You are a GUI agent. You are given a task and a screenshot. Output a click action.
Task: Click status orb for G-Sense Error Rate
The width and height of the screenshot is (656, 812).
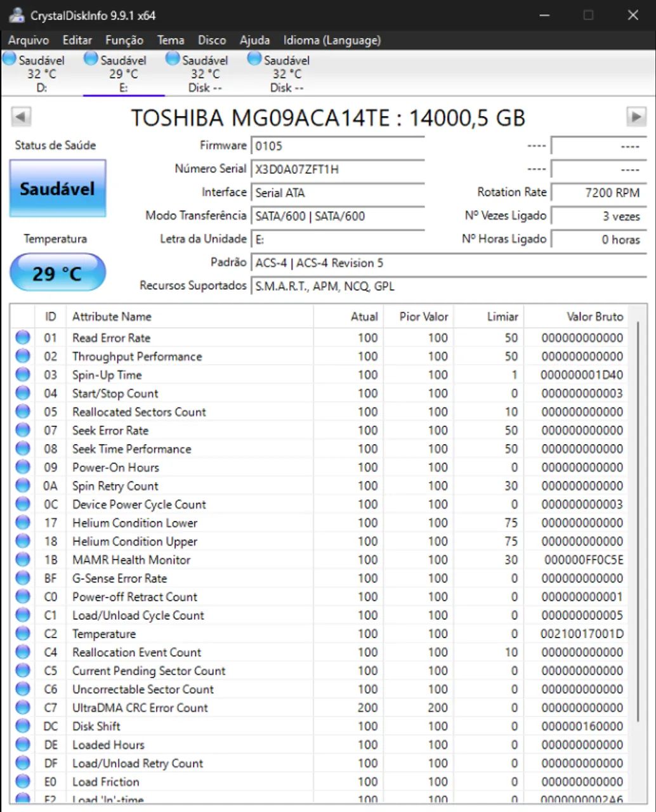pos(23,577)
